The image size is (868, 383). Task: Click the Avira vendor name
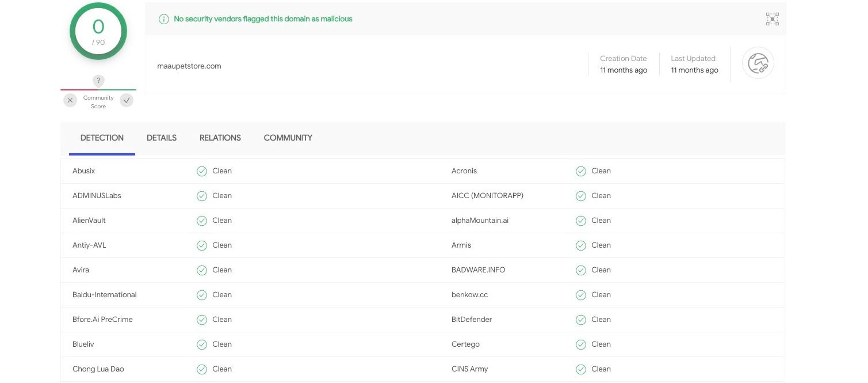tap(81, 270)
